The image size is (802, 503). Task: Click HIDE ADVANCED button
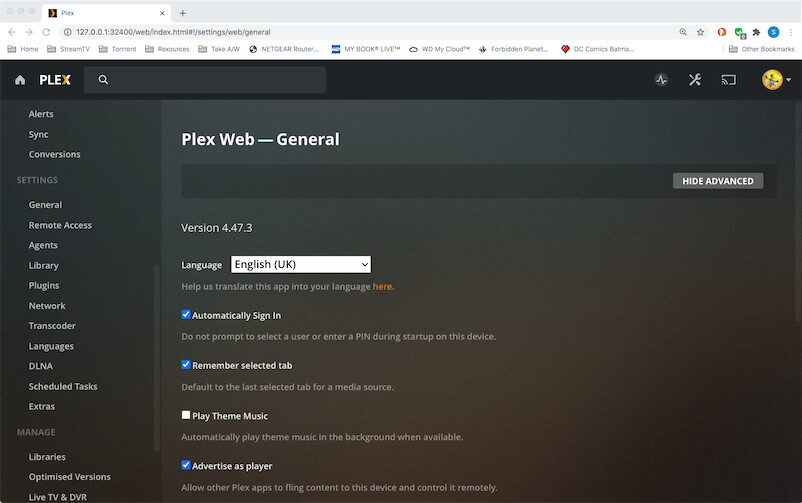(x=718, y=181)
